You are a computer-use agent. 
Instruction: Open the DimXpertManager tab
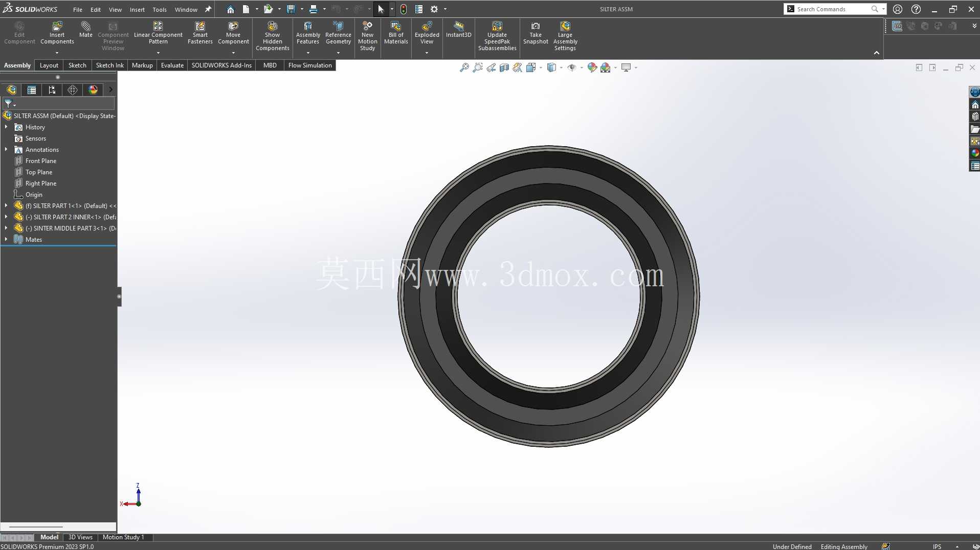tap(73, 90)
